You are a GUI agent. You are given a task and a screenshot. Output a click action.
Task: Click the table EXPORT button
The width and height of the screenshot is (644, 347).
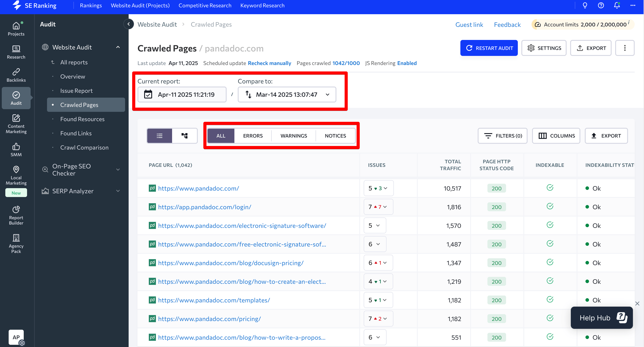pyautogui.click(x=606, y=136)
